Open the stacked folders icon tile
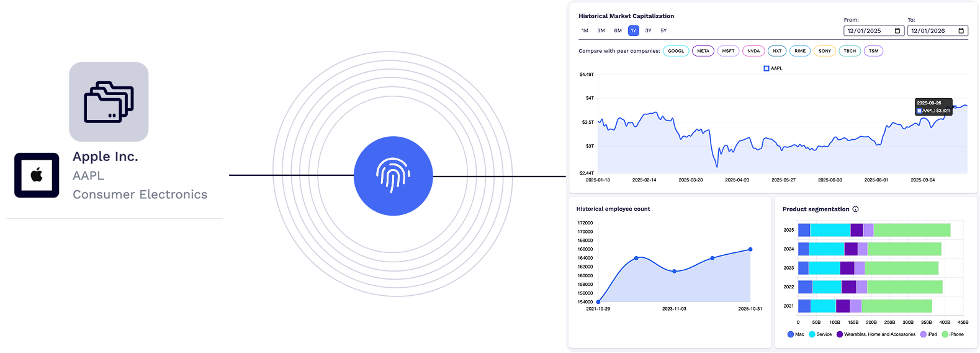 coord(109,102)
